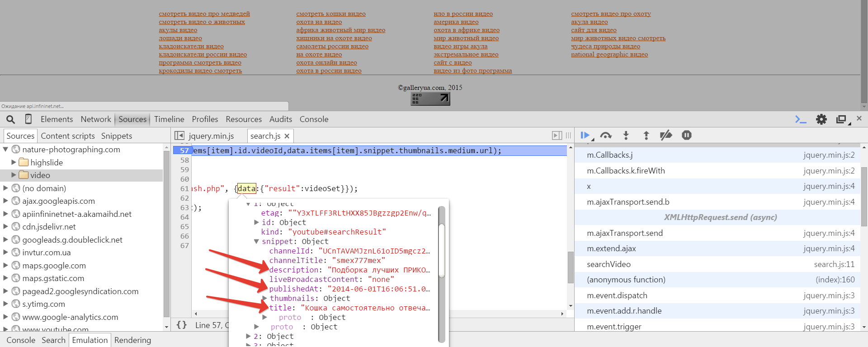Resume script execution button
Screen dimensions: 868x347
click(585, 135)
